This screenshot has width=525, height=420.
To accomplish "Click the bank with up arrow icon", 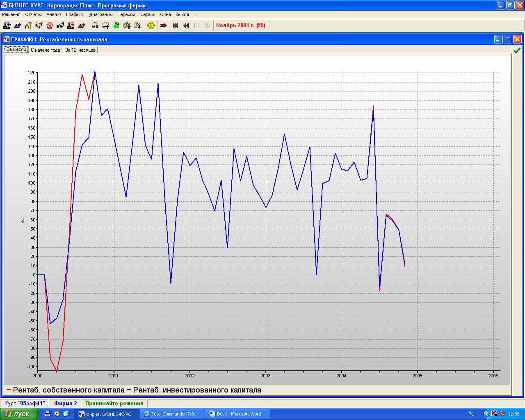I will click(x=106, y=25).
